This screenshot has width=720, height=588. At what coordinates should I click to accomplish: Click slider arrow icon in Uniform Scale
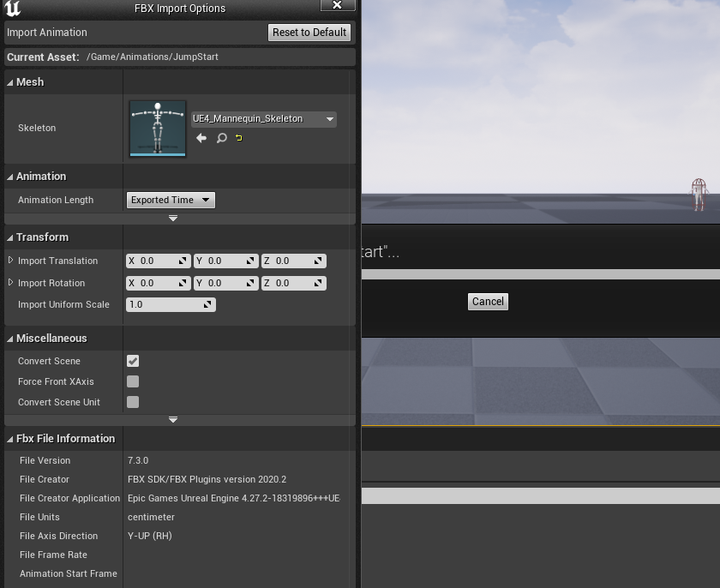(x=207, y=304)
